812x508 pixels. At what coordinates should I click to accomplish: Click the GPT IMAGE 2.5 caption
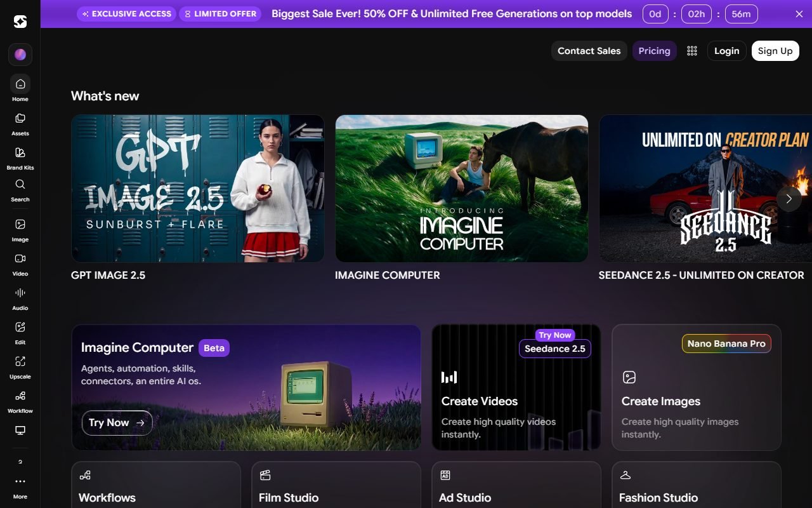tap(108, 276)
